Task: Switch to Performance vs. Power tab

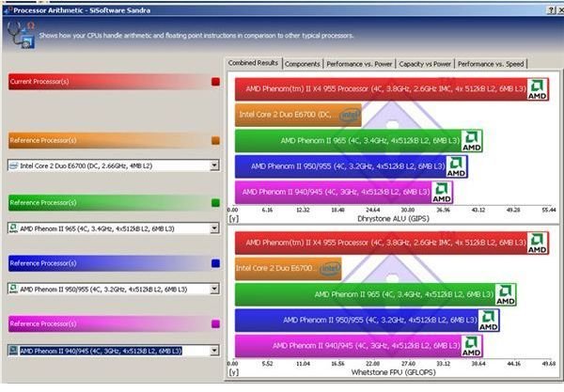Action: [359, 64]
